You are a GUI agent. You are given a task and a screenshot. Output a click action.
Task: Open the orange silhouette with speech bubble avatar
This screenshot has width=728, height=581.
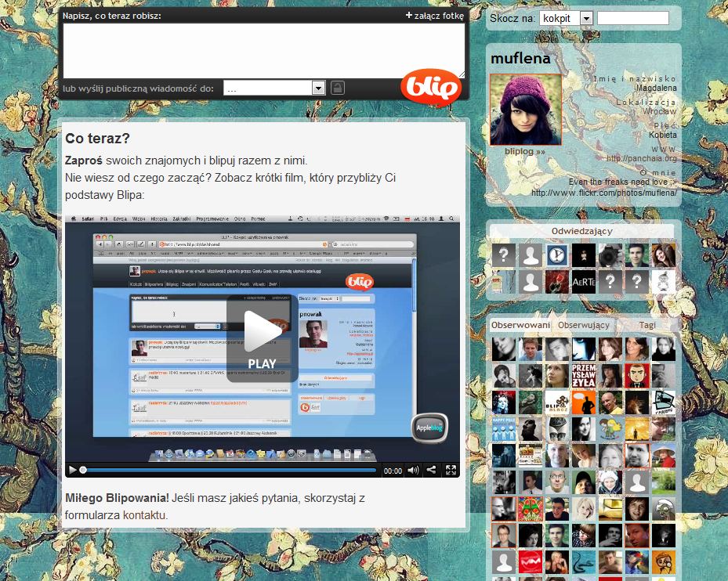coord(584,402)
